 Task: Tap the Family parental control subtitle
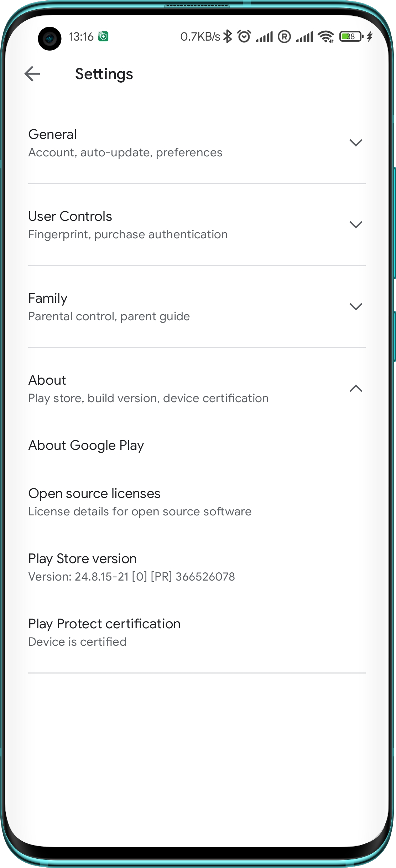click(109, 316)
